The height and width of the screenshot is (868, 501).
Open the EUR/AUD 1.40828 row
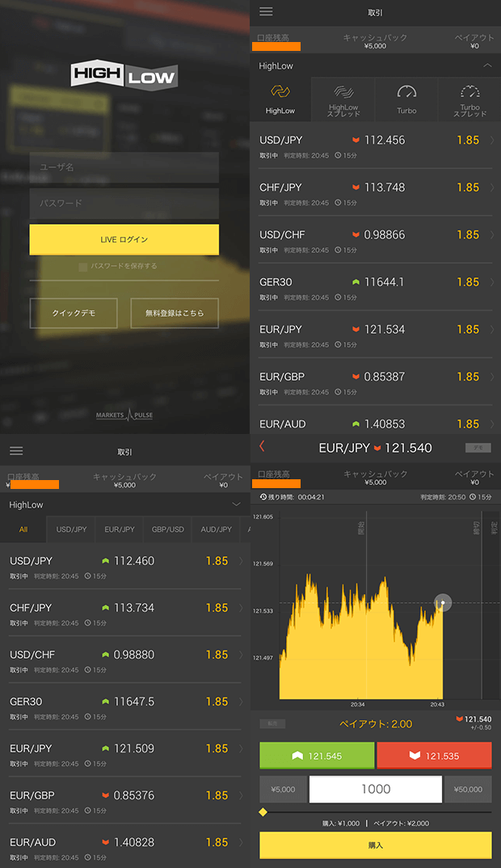pos(125,849)
